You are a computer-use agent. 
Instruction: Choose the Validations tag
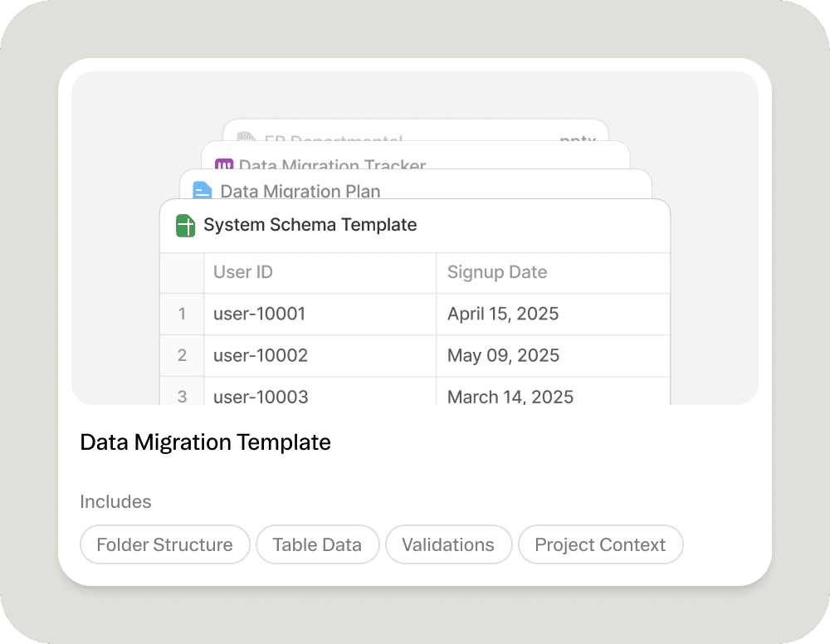[448, 544]
